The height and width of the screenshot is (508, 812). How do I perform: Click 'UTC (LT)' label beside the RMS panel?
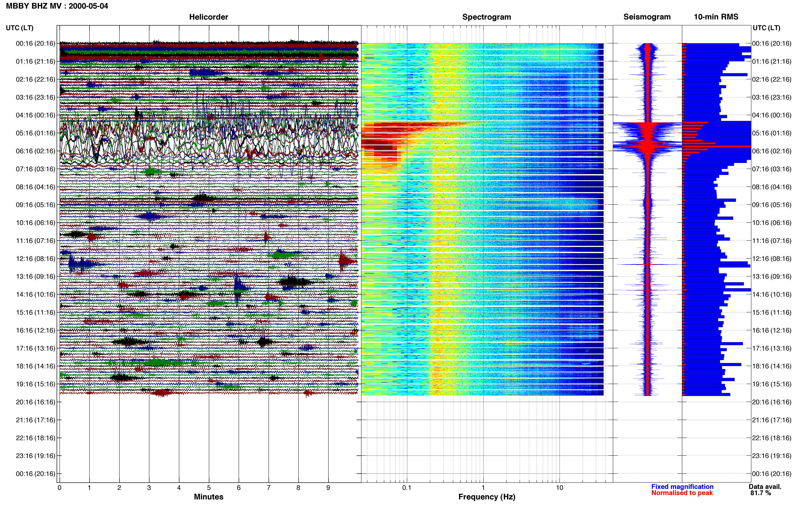point(766,28)
